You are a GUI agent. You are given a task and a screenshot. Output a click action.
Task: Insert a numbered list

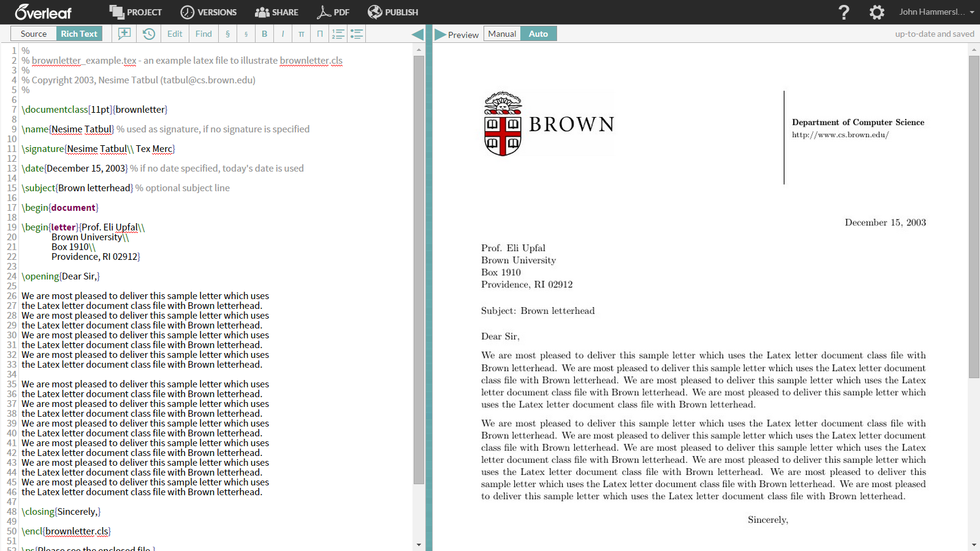click(338, 34)
